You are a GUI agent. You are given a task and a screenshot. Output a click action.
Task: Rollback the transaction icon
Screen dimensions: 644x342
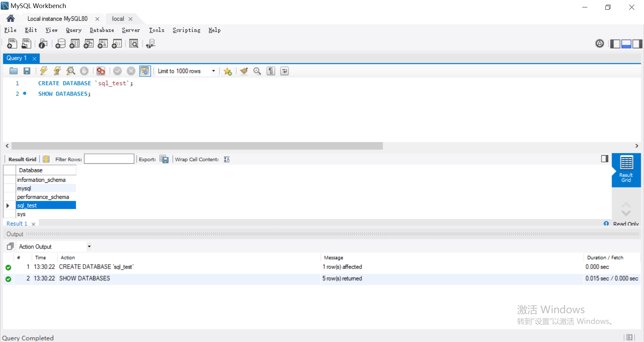pos(131,71)
